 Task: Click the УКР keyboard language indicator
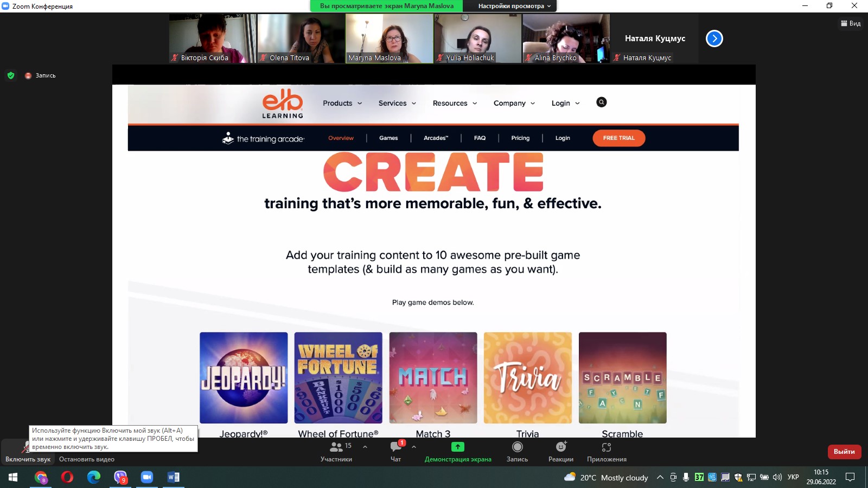click(x=793, y=477)
